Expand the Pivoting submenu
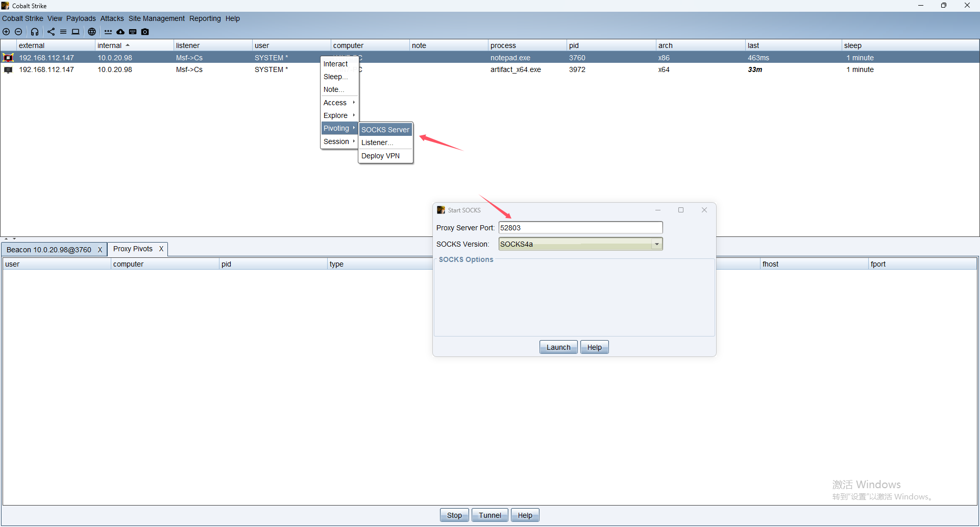 [339, 128]
